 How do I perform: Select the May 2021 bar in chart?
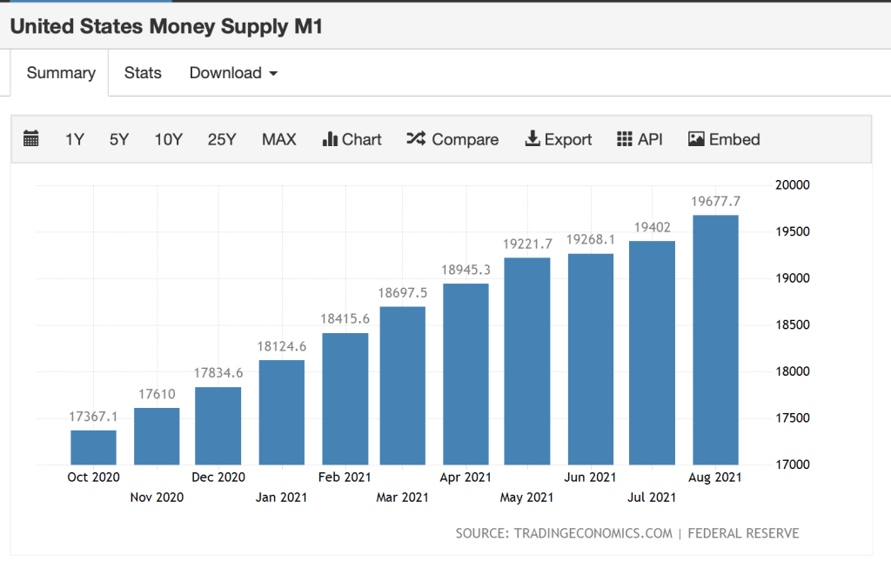[x=527, y=361]
